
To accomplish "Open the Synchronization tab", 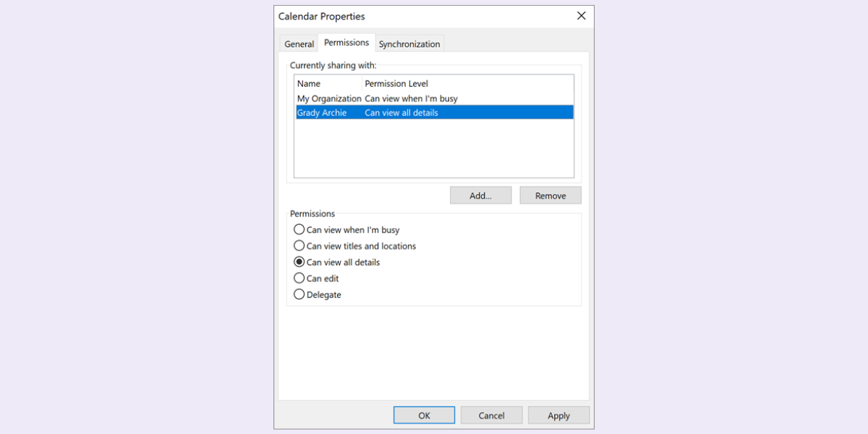I will click(409, 43).
